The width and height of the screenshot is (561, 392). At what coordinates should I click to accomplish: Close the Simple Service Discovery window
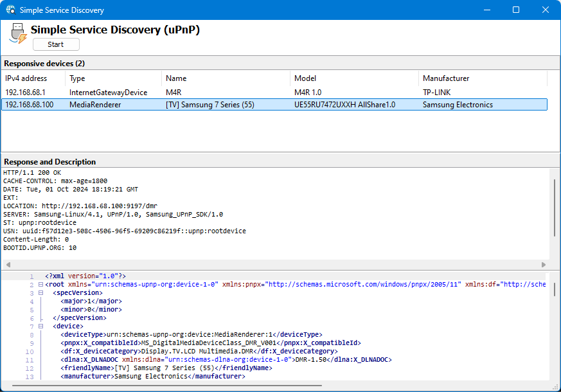click(x=546, y=10)
